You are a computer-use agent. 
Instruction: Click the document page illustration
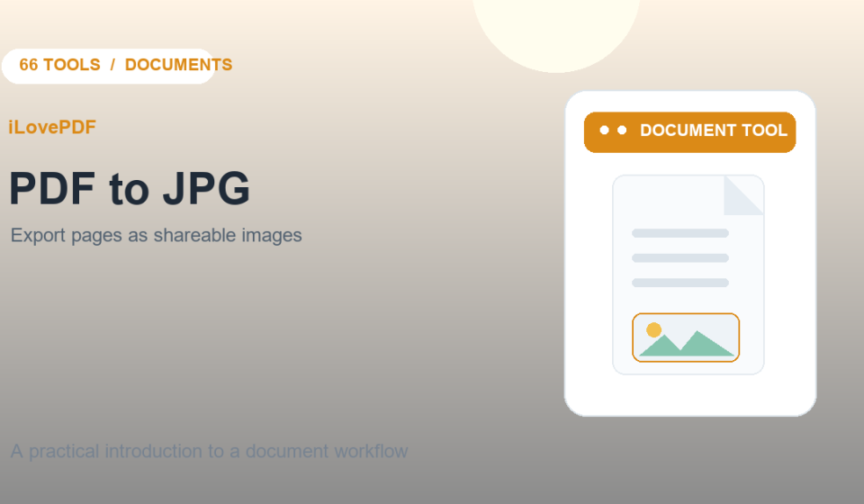coord(688,274)
